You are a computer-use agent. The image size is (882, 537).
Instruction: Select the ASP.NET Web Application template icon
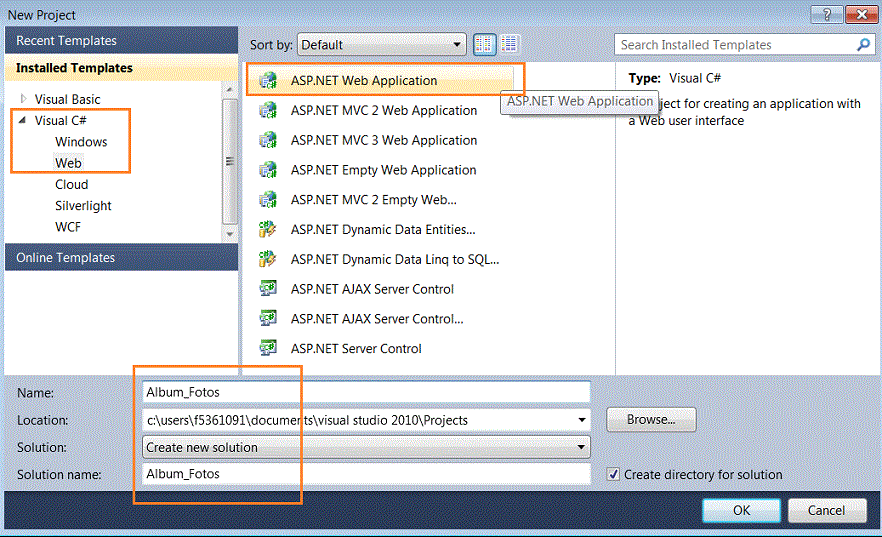[x=268, y=80]
